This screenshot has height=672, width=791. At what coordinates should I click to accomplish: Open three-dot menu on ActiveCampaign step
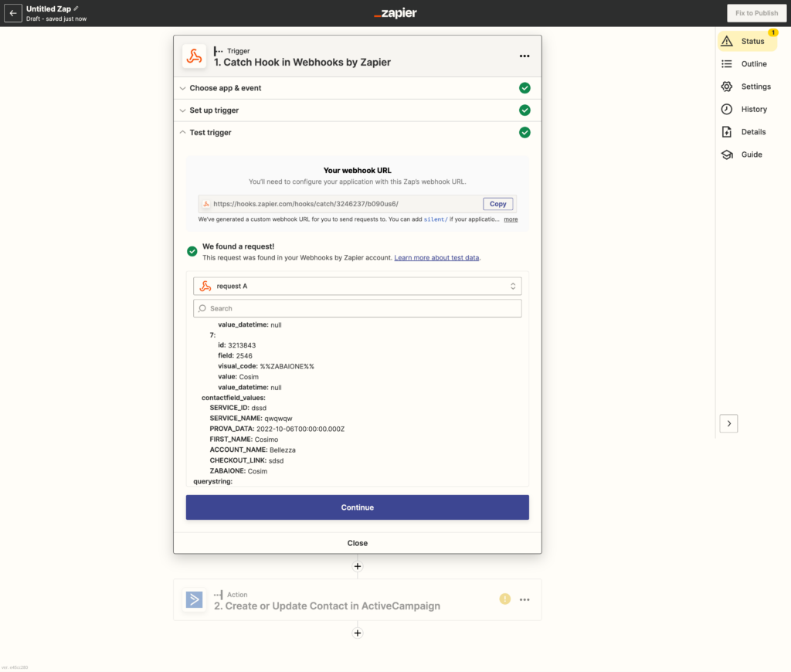click(525, 599)
